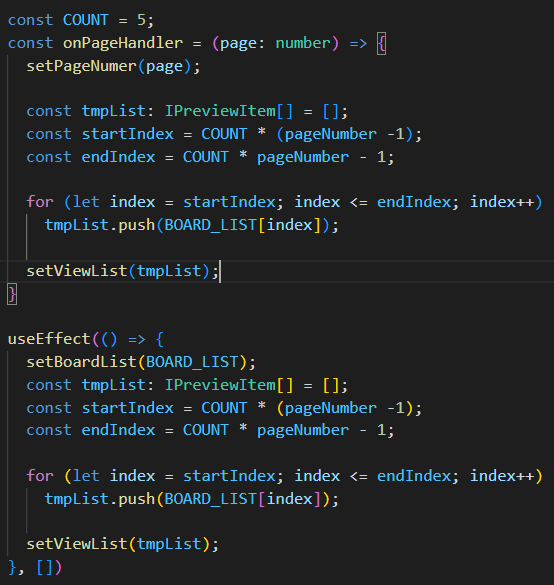
Task: Click the 'page' argument inside setPageNumer
Action: [x=165, y=67]
